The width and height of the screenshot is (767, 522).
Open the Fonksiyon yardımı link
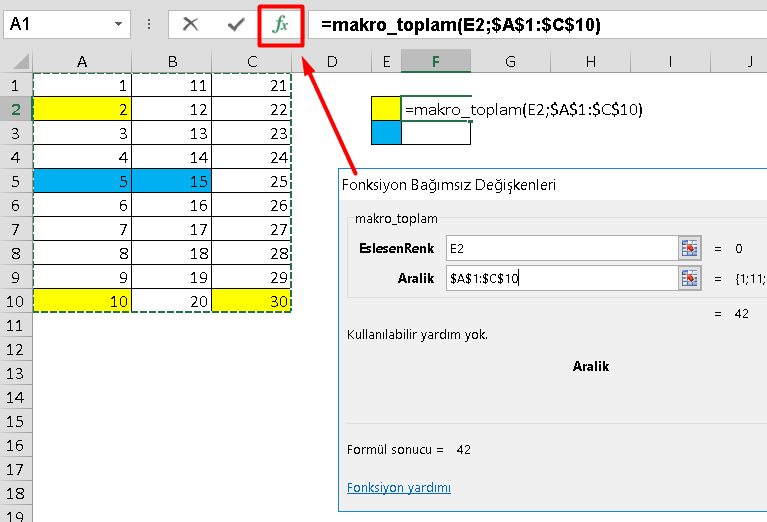(399, 487)
